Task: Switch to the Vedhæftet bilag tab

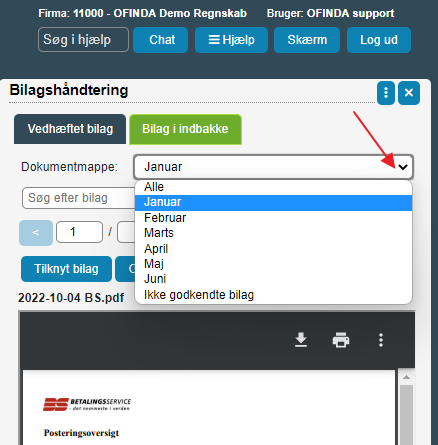Action: pyautogui.click(x=70, y=129)
